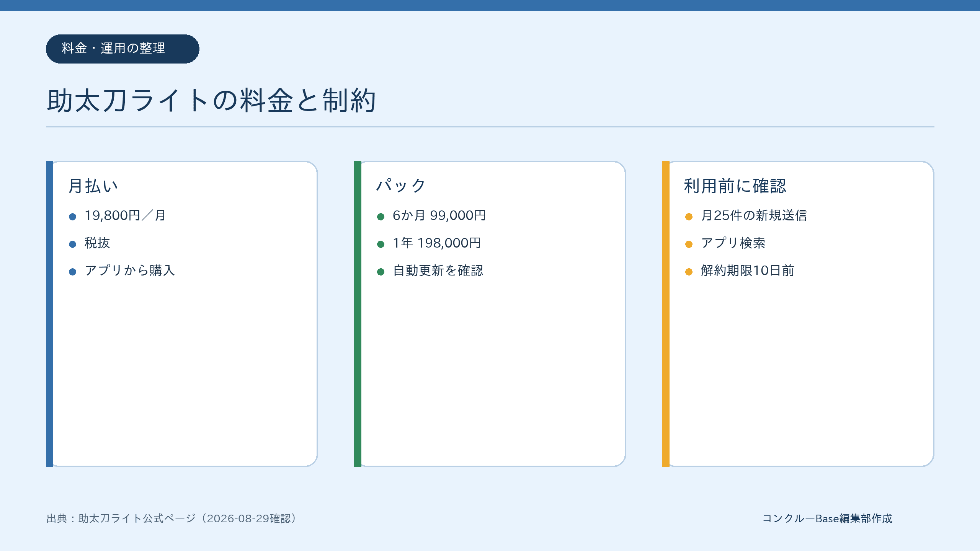Click the 月払い card heading
Screen dimensions: 980x551
[93, 186]
